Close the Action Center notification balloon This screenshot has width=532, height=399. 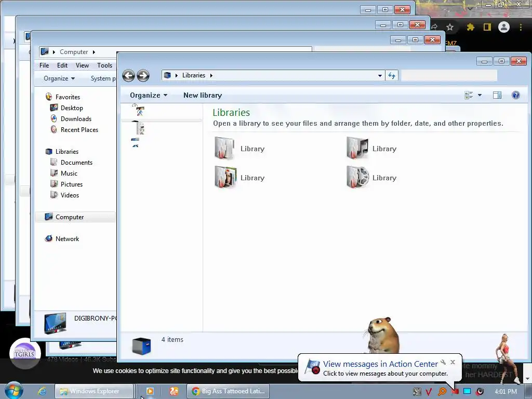pyautogui.click(x=453, y=362)
